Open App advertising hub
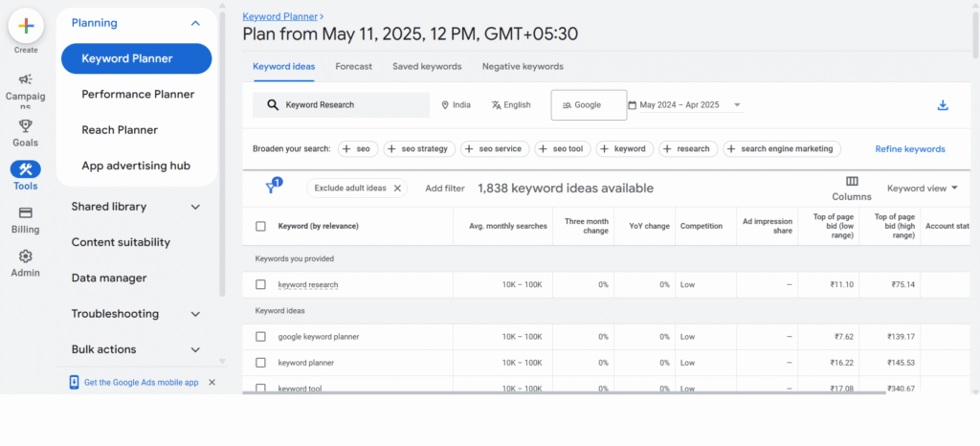 click(x=136, y=167)
